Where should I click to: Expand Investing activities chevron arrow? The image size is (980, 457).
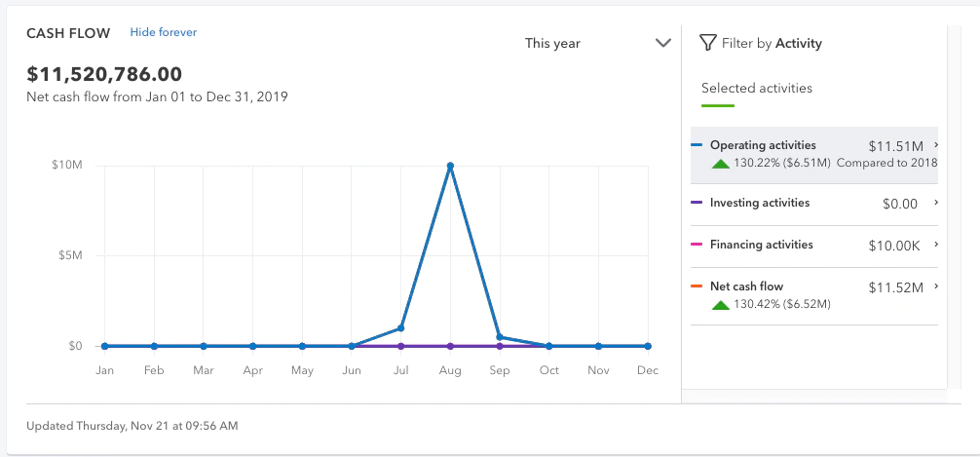click(x=935, y=203)
